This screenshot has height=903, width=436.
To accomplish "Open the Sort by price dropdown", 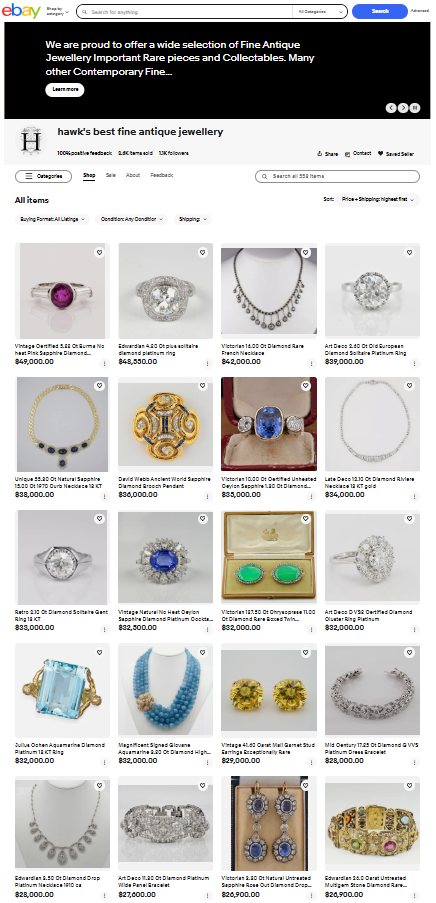I will pyautogui.click(x=377, y=199).
